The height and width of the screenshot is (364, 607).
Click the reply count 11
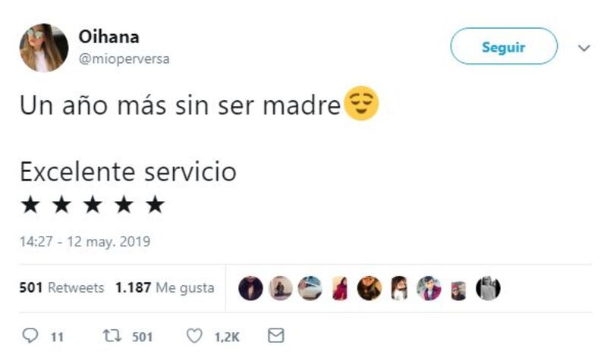58,337
